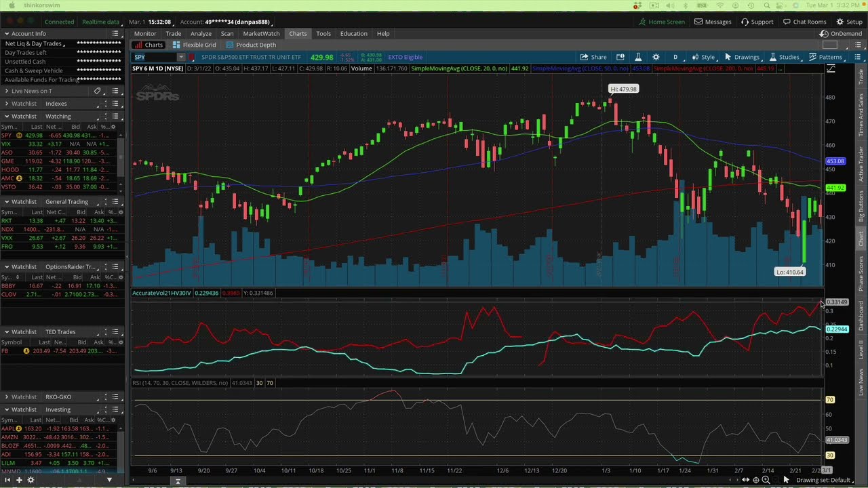
Task: Expand the RKO-GKO watchlist section
Action: tap(7, 396)
